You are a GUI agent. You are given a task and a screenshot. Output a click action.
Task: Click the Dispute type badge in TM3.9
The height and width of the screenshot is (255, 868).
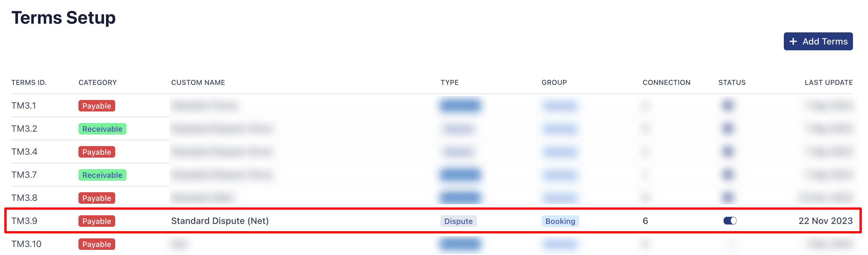click(x=458, y=221)
